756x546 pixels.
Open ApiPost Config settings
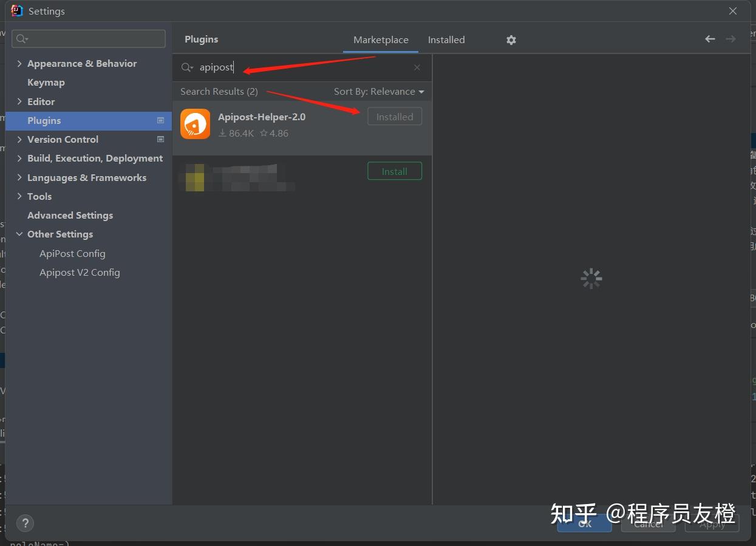coord(73,253)
